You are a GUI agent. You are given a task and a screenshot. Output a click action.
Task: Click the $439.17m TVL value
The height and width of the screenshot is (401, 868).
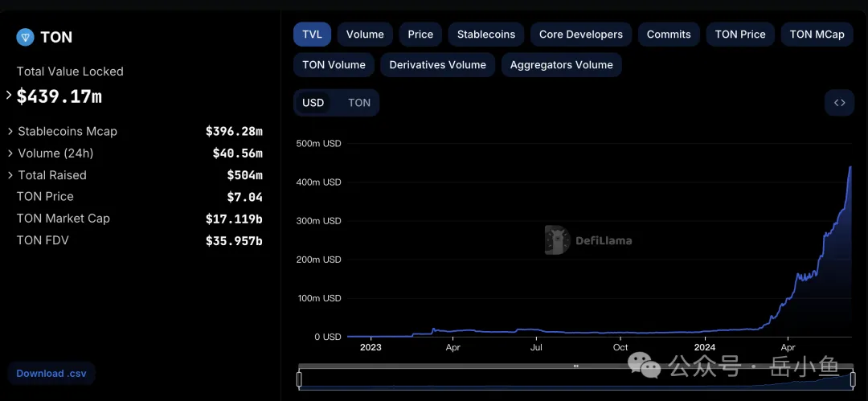pos(59,96)
